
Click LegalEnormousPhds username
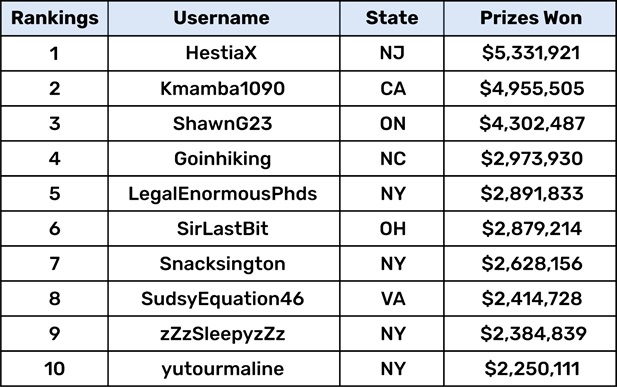[223, 194]
